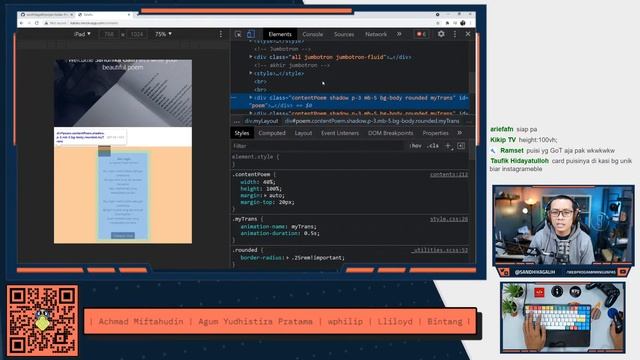Switch to the Elements tab
Viewport: 640px width, 360px height.
pos(280,34)
